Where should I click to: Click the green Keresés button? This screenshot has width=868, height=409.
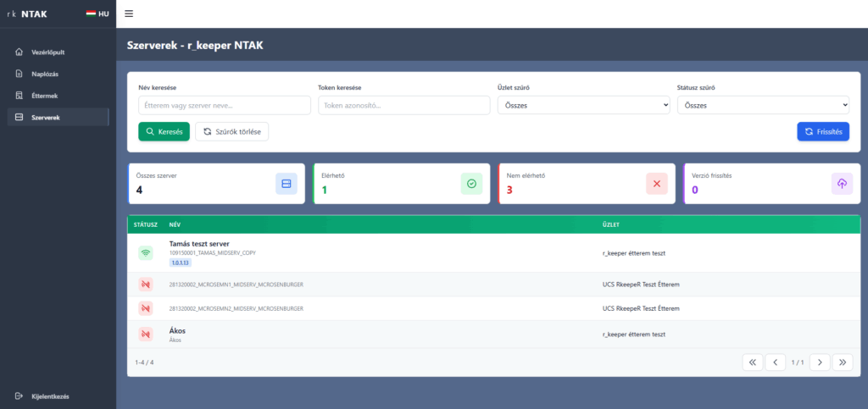click(164, 131)
